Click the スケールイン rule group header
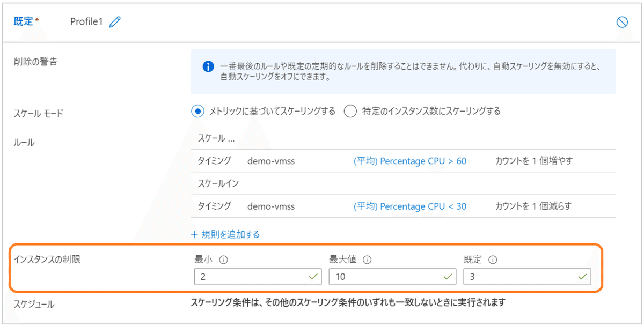This screenshot has height=326, width=644. [x=218, y=183]
